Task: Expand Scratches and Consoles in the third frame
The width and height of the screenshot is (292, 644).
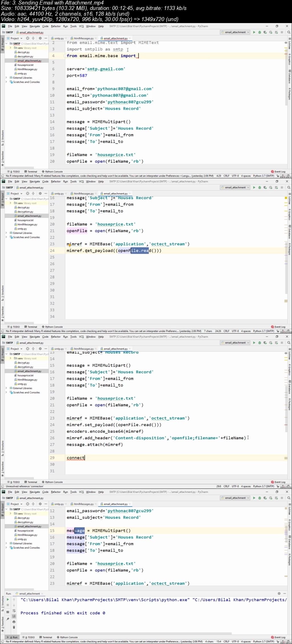Action: (6, 392)
